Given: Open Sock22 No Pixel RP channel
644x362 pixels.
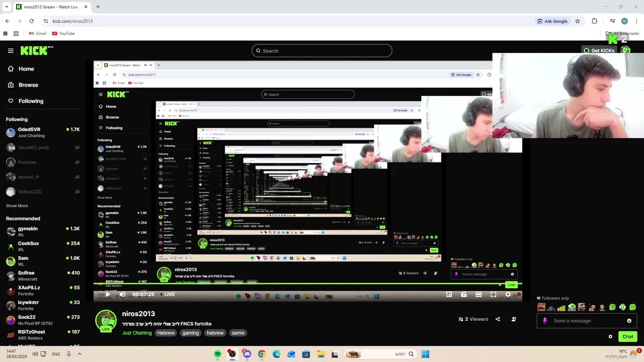Looking at the screenshot, I should click(43, 320).
